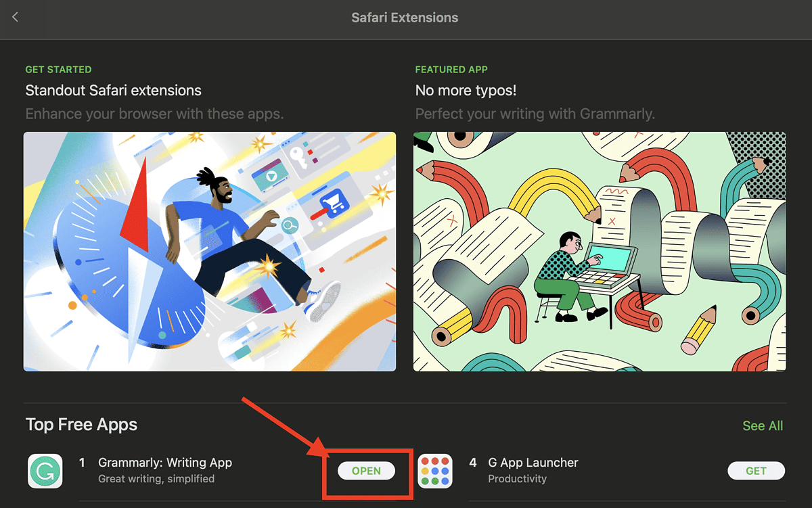The width and height of the screenshot is (812, 508).
Task: Click the Grammarly green G app icon
Action: pyautogui.click(x=45, y=471)
